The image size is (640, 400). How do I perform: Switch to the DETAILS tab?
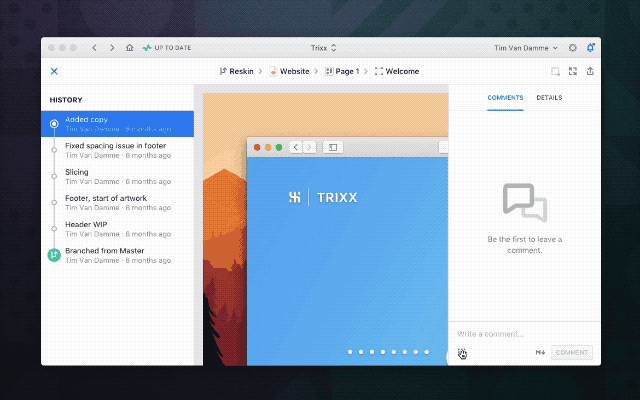pos(549,98)
